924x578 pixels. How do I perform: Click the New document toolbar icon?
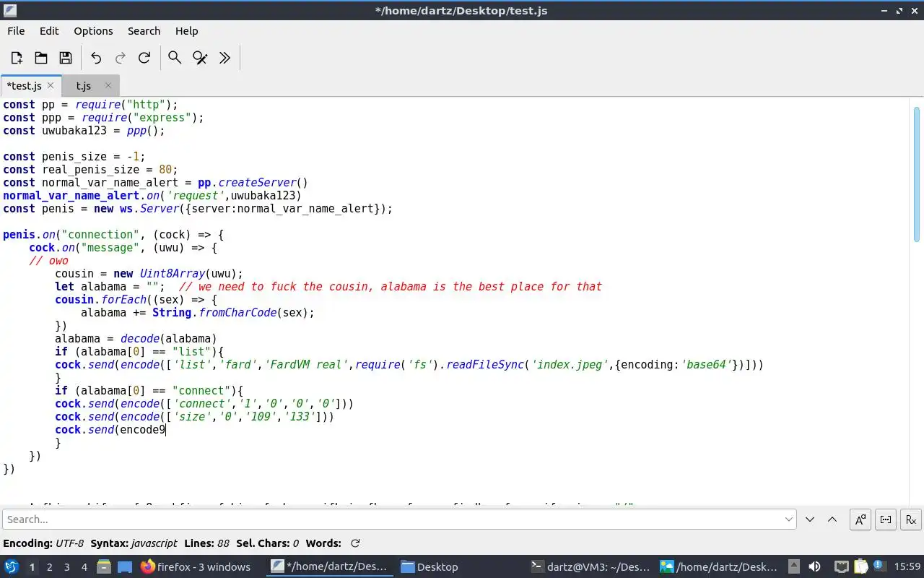tap(17, 58)
